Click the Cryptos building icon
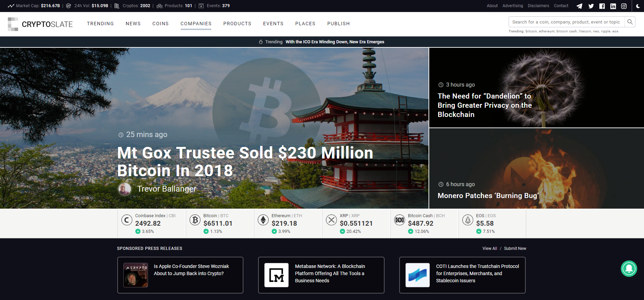This screenshot has width=644, height=300. point(117,6)
